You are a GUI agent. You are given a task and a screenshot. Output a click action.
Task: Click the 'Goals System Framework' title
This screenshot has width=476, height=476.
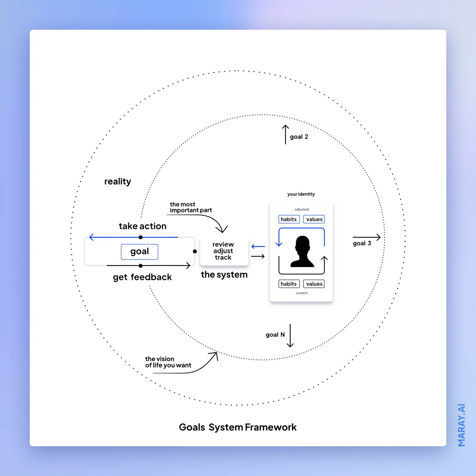click(238, 427)
